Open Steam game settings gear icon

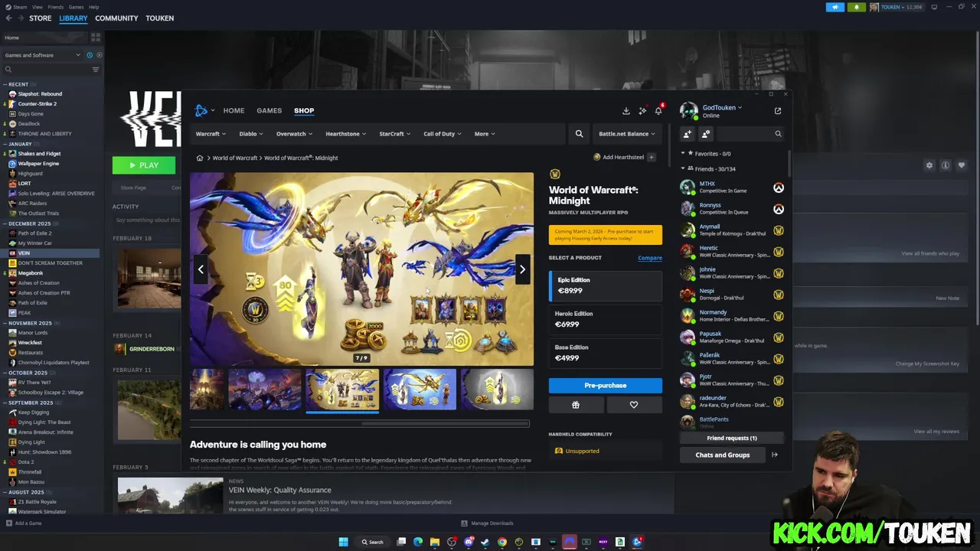click(x=929, y=165)
